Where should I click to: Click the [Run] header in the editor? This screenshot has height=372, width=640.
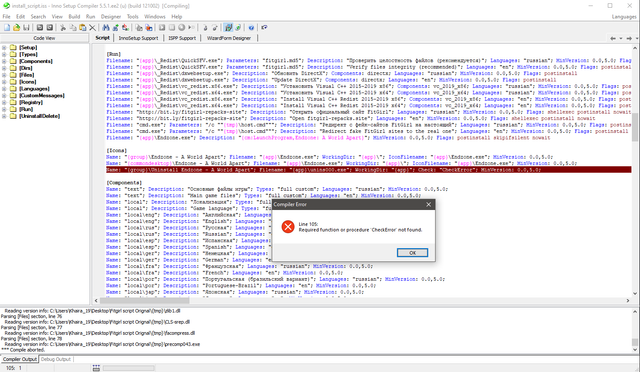point(113,54)
